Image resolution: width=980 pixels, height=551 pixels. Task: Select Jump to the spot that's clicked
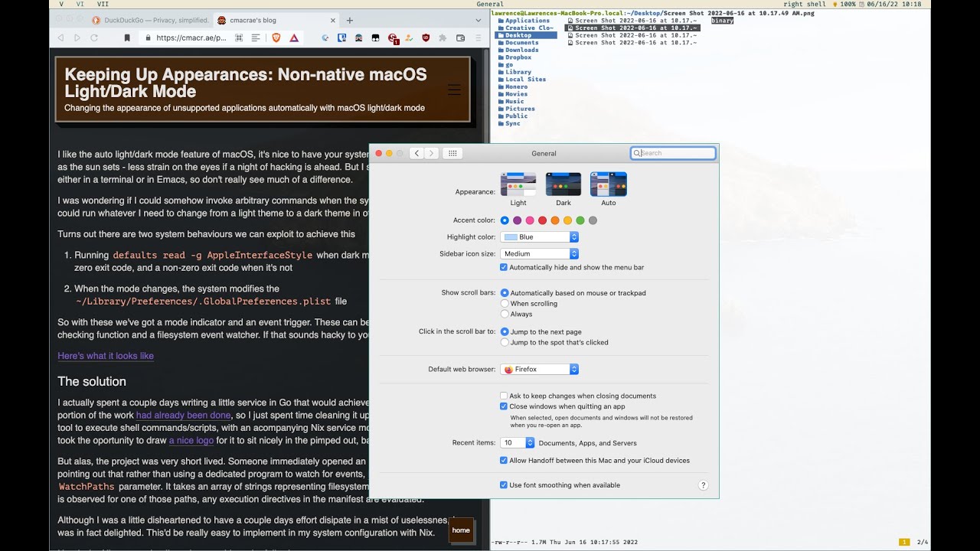pyautogui.click(x=505, y=342)
